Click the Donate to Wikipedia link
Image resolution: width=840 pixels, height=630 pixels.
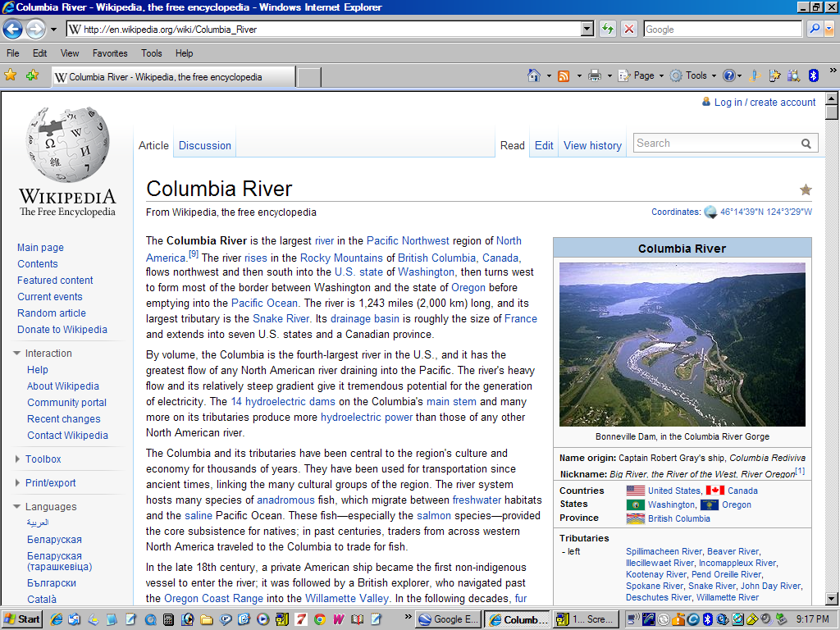[x=62, y=330]
